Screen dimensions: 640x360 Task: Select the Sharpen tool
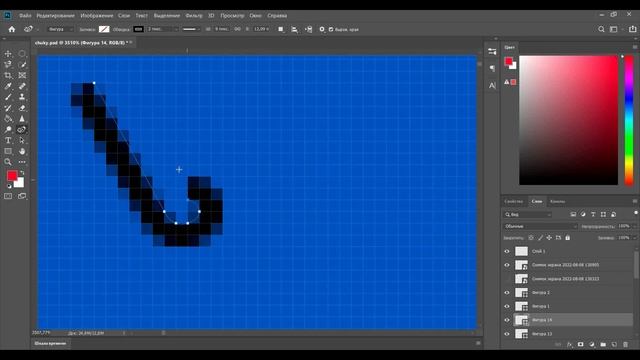click(22, 119)
